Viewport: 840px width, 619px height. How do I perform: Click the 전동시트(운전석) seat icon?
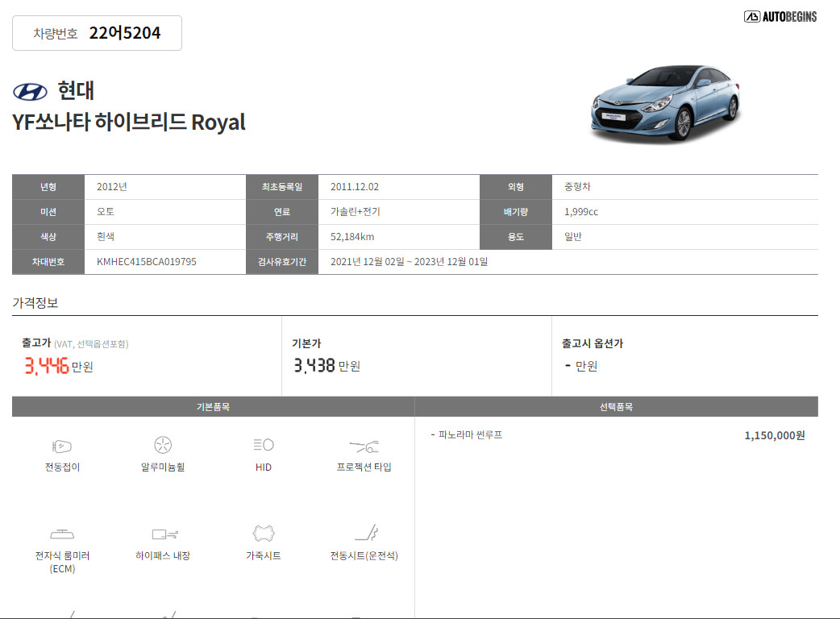(x=367, y=532)
